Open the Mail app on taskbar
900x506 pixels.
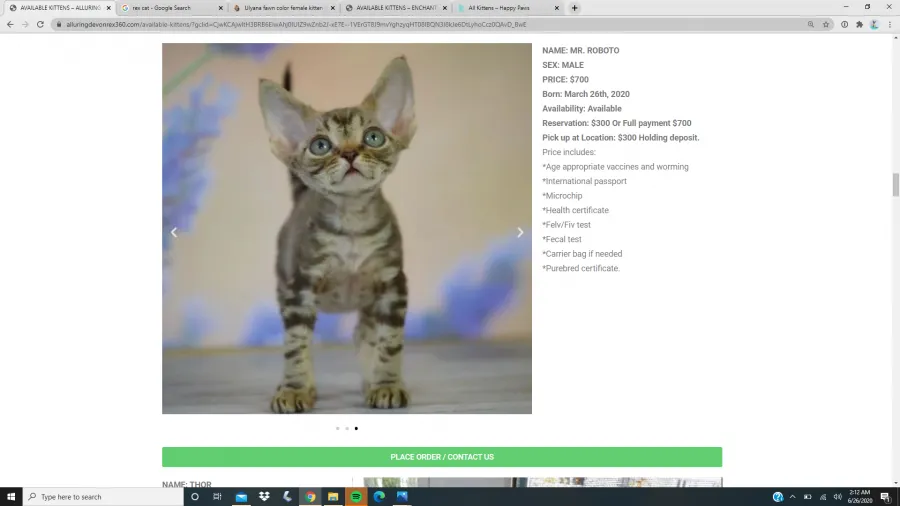coord(241,497)
